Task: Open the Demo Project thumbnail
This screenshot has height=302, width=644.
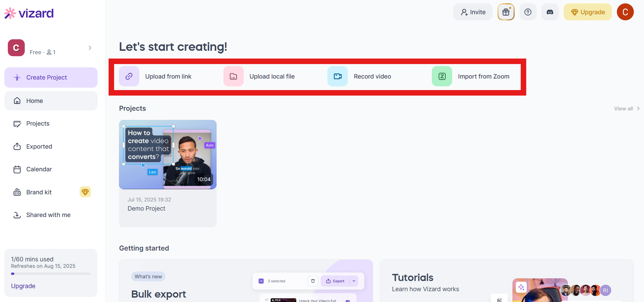Action: [168, 154]
